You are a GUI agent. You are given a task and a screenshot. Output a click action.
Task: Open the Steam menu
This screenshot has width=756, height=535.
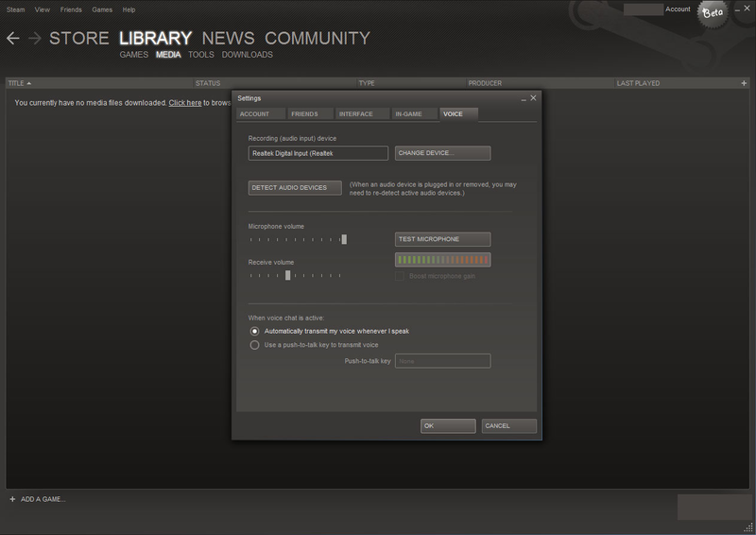pyautogui.click(x=15, y=9)
